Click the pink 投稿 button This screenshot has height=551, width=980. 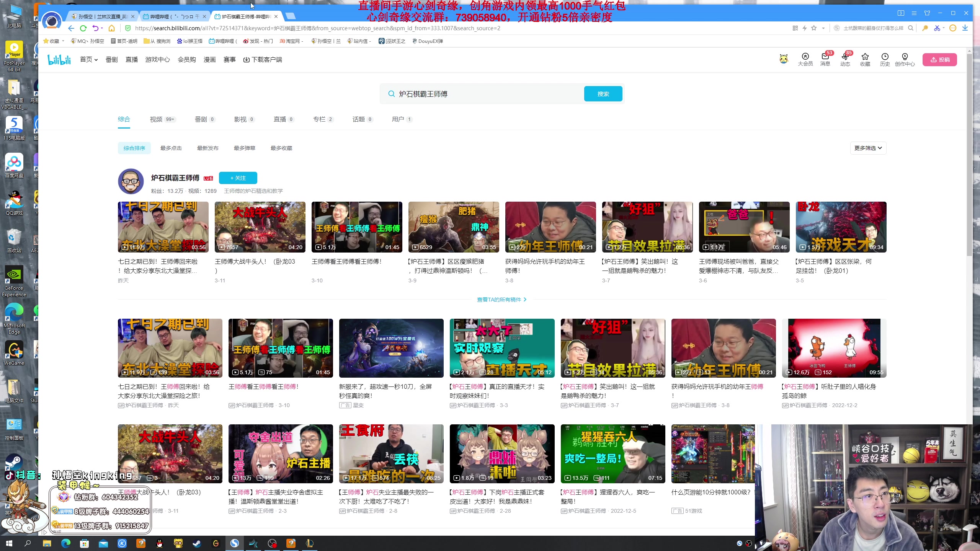(939, 60)
